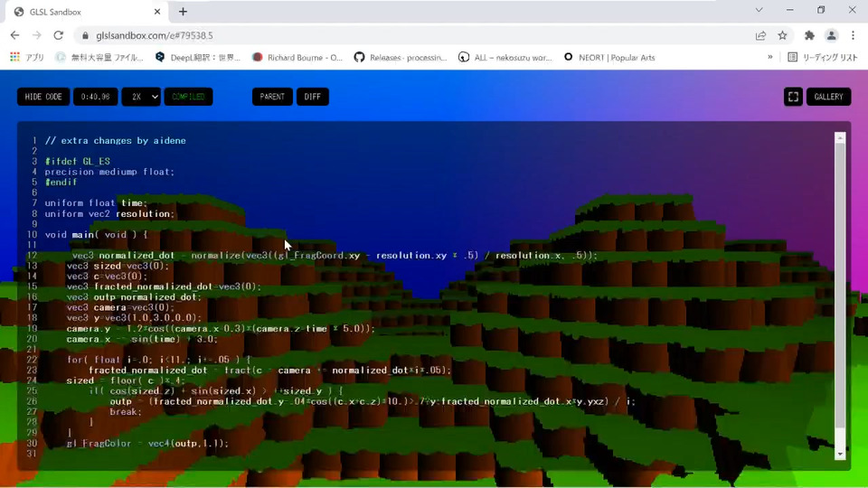Open the DeepL translation bookmark
The image size is (868, 488).
tap(198, 57)
